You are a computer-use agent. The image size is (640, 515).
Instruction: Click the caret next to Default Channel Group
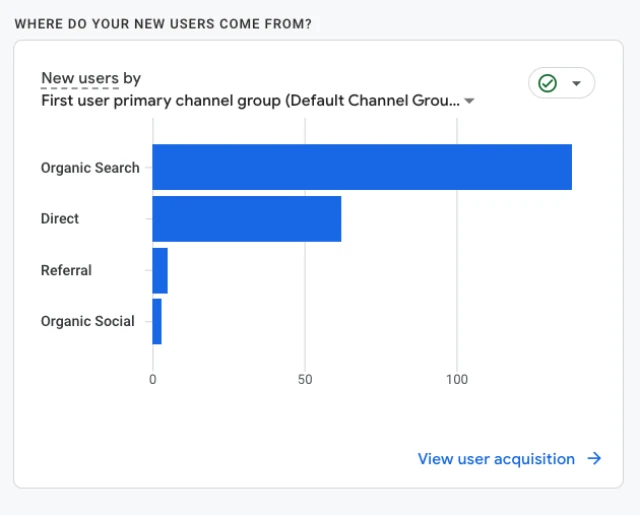[469, 101]
